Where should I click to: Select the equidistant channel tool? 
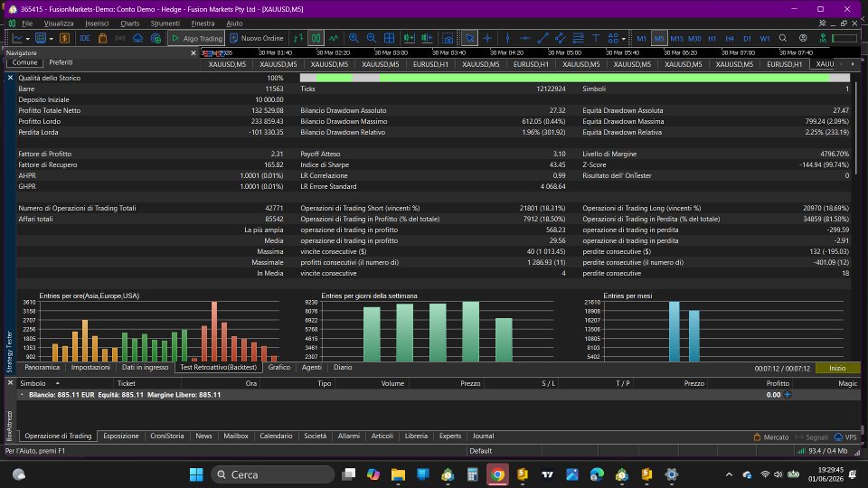(561, 38)
